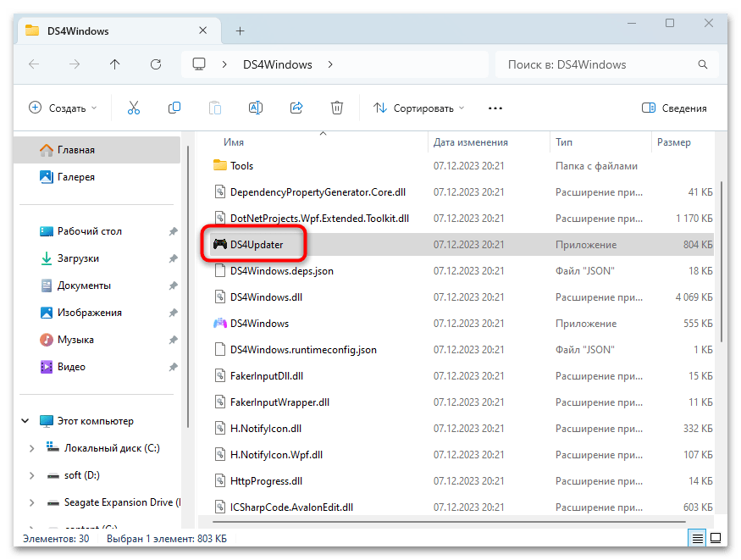741x560 pixels.
Task: Open the Создать dropdown
Action: point(63,108)
